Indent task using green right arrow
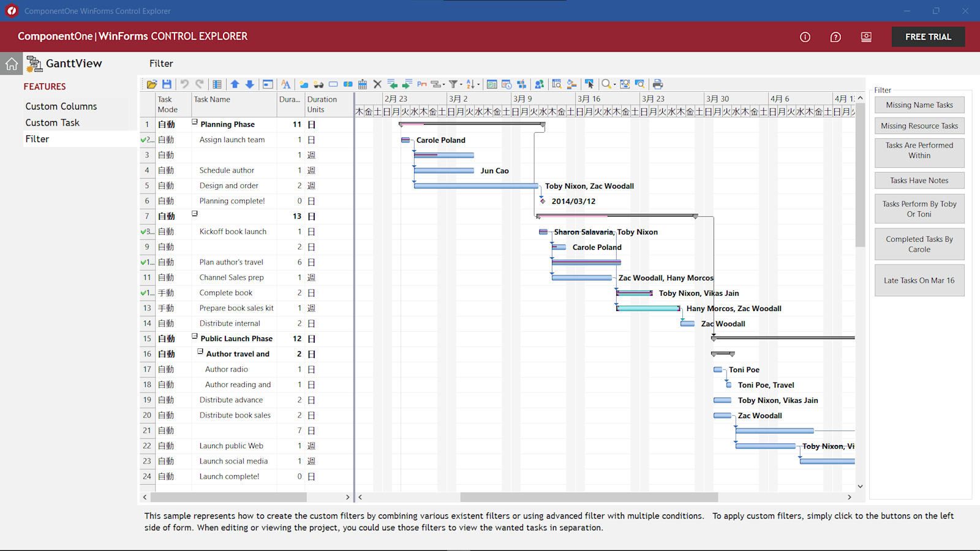Viewport: 980px width, 551px height. (x=406, y=84)
